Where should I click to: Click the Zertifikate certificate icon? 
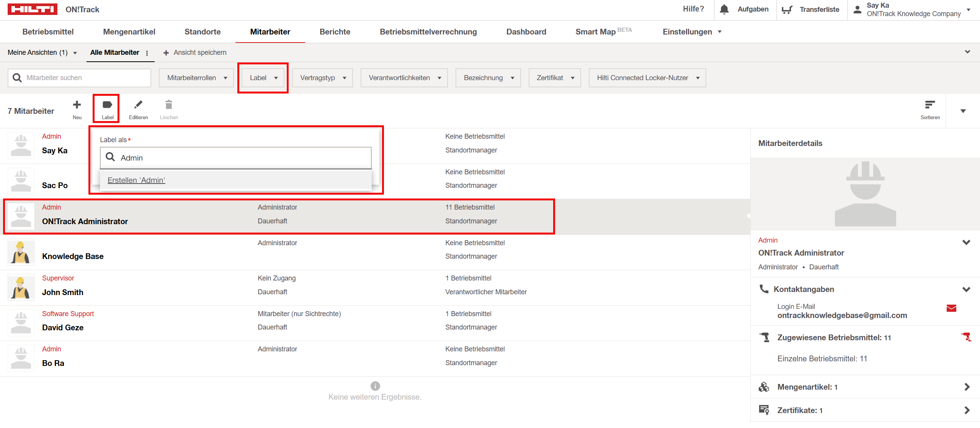point(764,410)
